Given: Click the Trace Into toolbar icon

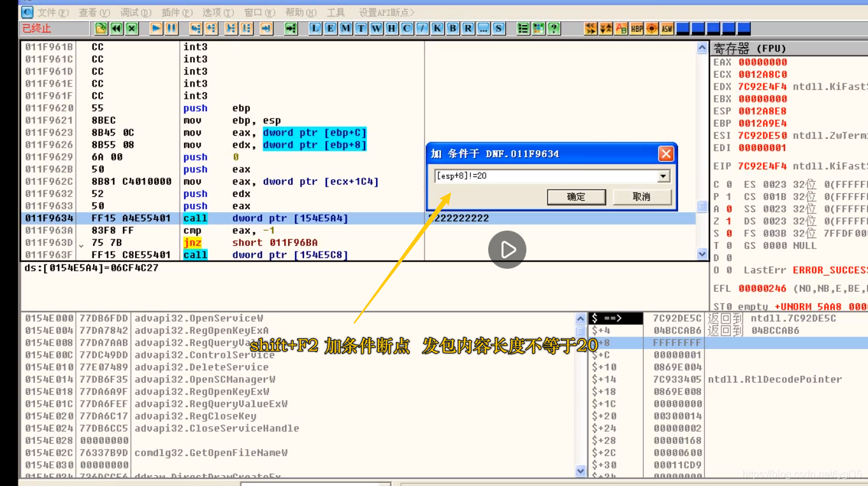Looking at the screenshot, I should point(231,28).
